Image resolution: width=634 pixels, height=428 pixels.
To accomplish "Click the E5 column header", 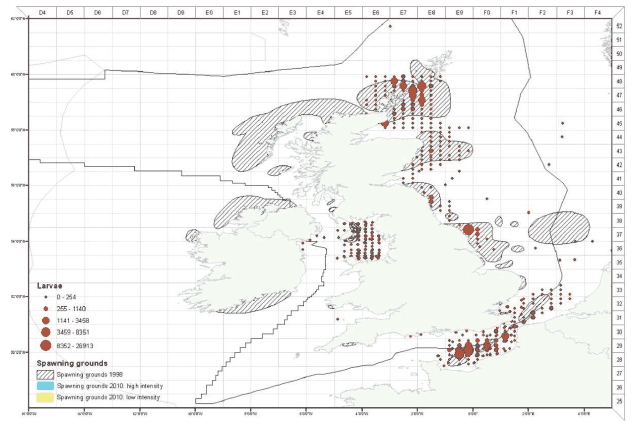I will [x=348, y=13].
